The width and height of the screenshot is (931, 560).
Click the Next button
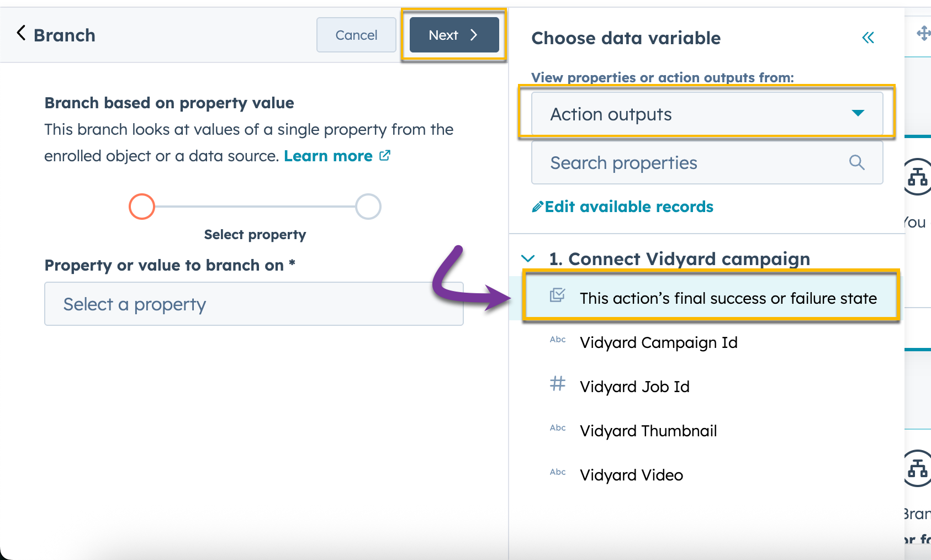coord(454,34)
